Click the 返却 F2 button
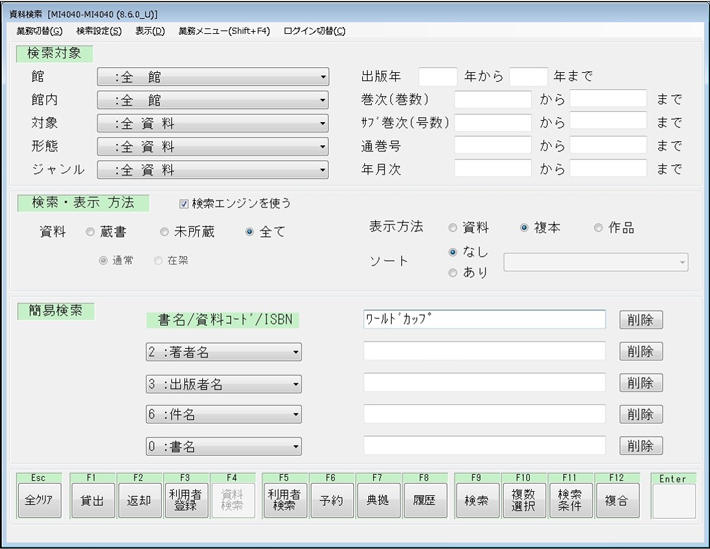Screen dimensions: 710x549 [x=139, y=501]
